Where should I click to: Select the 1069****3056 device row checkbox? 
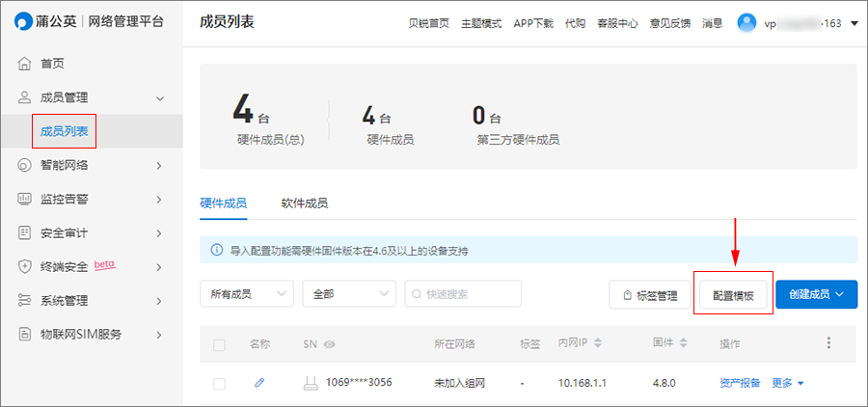click(x=219, y=383)
